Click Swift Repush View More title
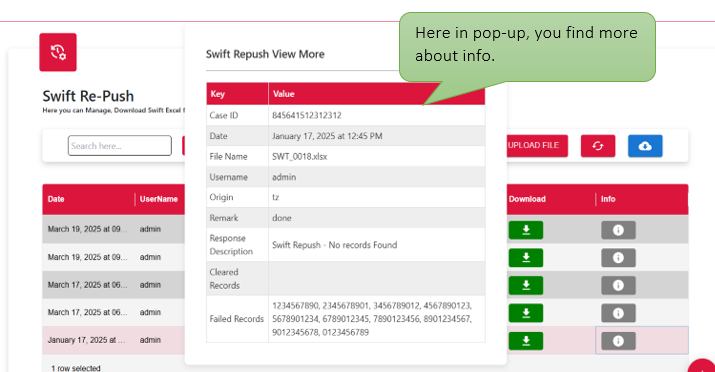This screenshot has height=372, width=715. [265, 54]
